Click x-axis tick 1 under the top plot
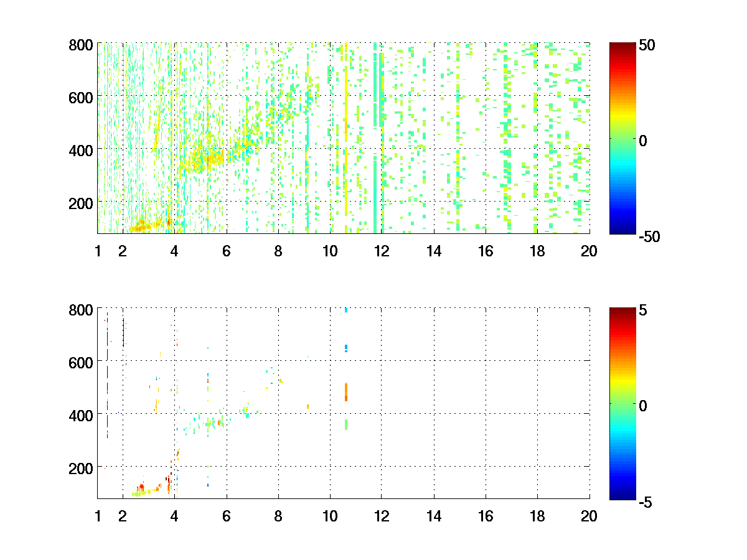This screenshot has width=747, height=560. [97, 251]
